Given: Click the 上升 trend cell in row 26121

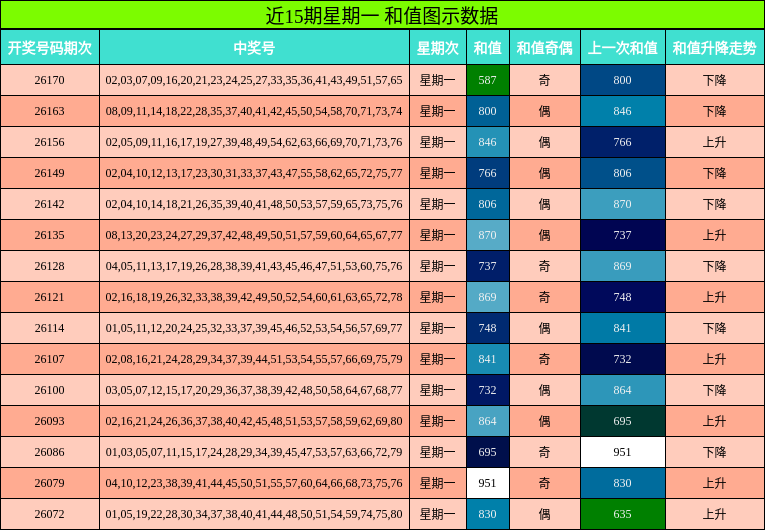Looking at the screenshot, I should tap(715, 297).
